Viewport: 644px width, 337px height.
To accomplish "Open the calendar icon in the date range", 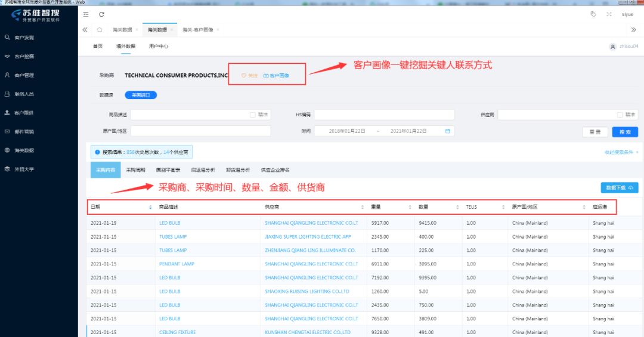I will click(448, 131).
